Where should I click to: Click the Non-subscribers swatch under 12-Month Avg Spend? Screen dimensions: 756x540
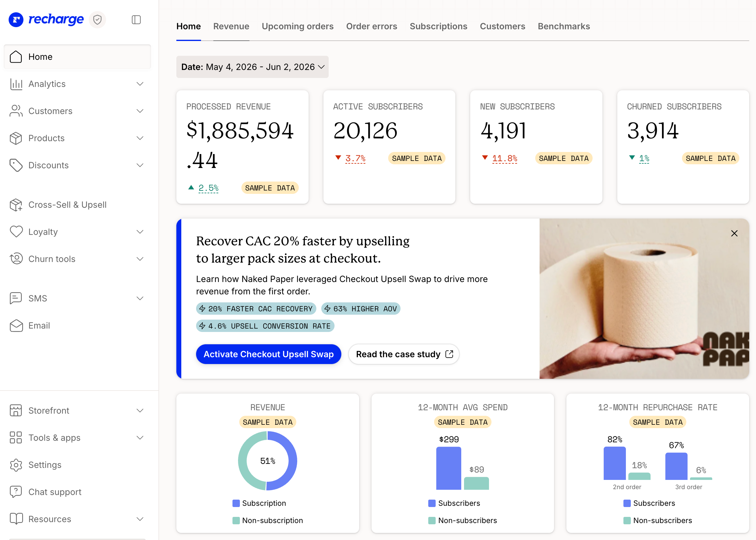(432, 520)
